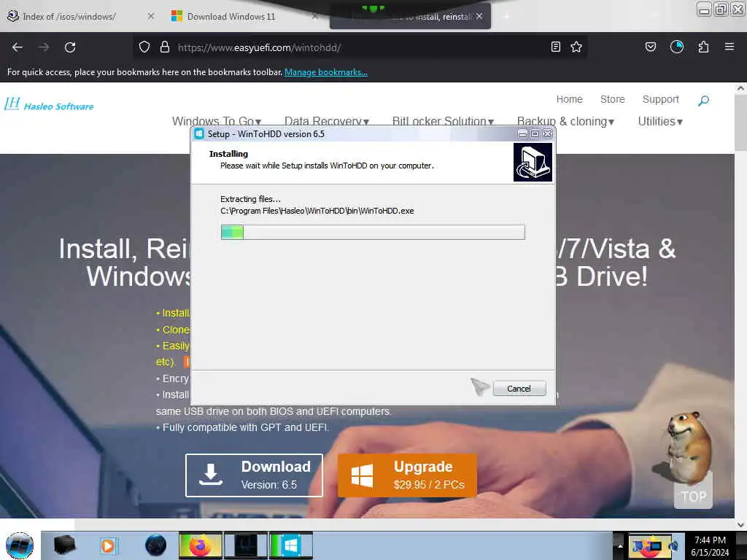Screen dimensions: 747x560
Task: Open tracking protection shield icon
Action: (x=144, y=47)
